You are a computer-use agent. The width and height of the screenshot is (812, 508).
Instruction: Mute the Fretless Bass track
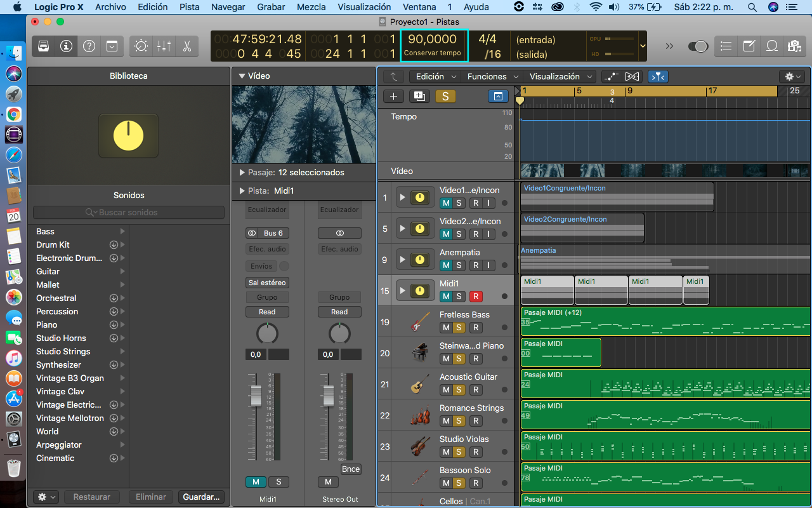click(x=446, y=328)
